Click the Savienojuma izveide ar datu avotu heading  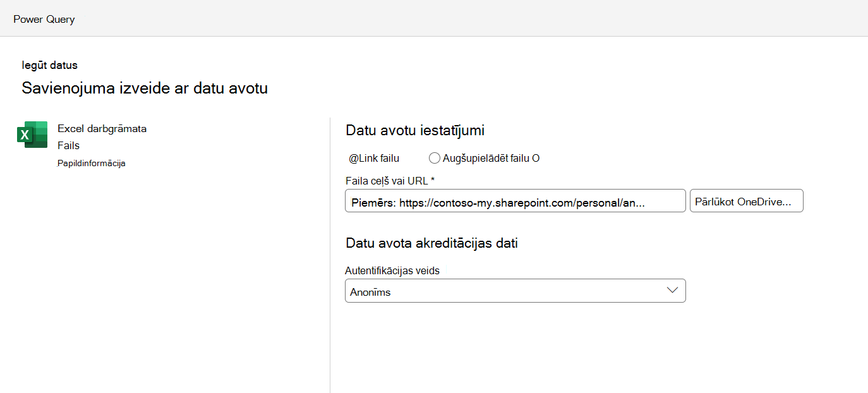(145, 88)
